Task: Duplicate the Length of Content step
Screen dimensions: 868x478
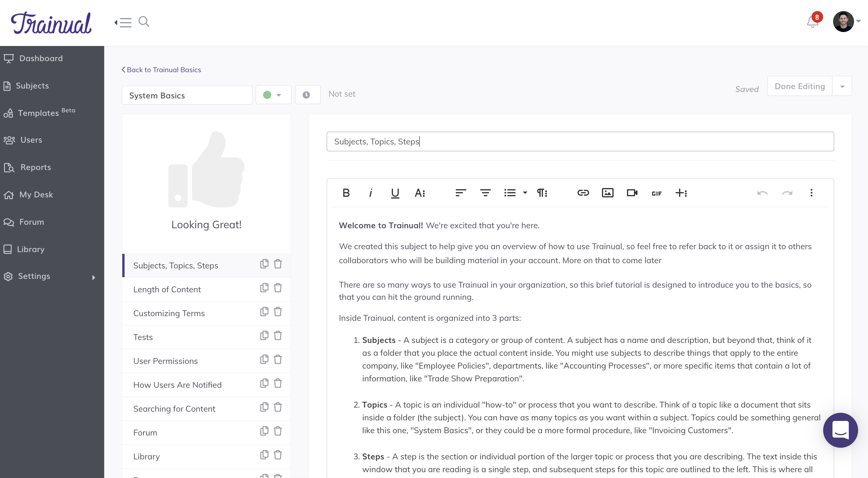Action: [264, 288]
